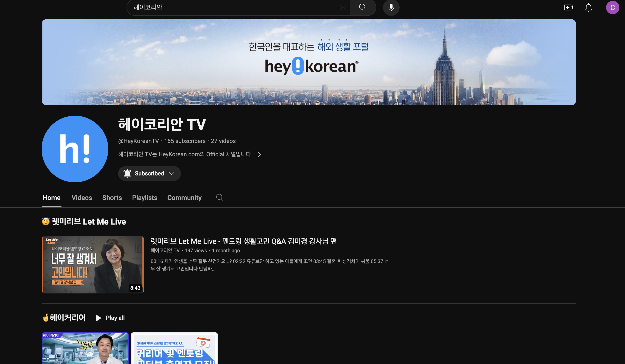Open 렛미리브 Let Me Live video title link
The image size is (625, 364).
click(243, 241)
